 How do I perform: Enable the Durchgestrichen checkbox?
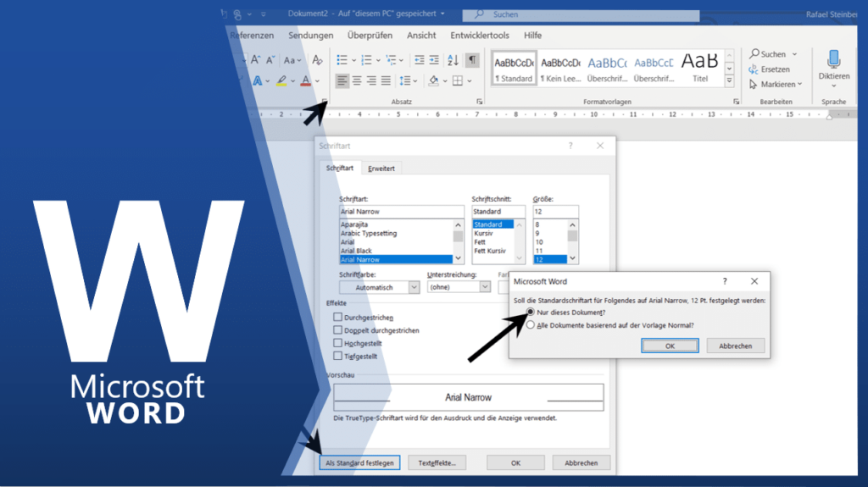tap(338, 318)
